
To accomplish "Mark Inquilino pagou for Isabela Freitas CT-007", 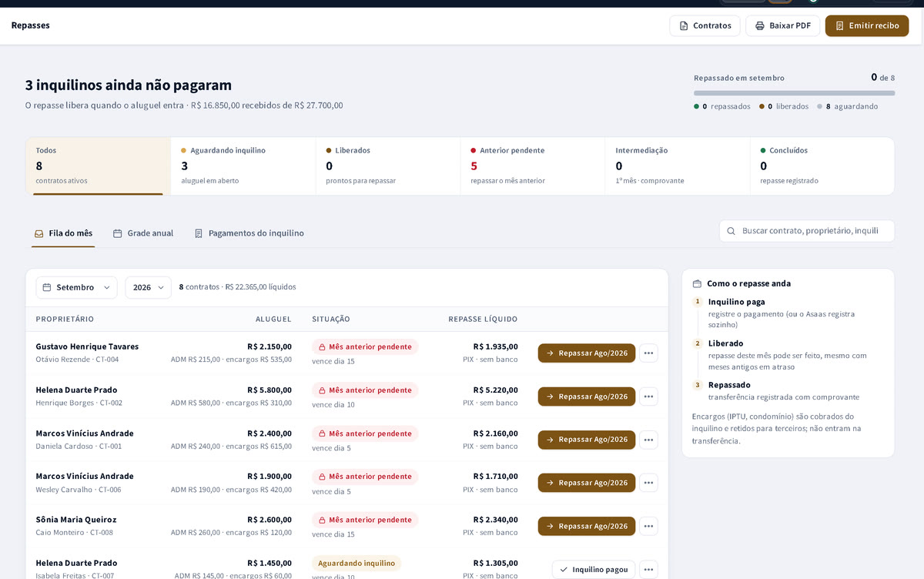I will 594,570.
